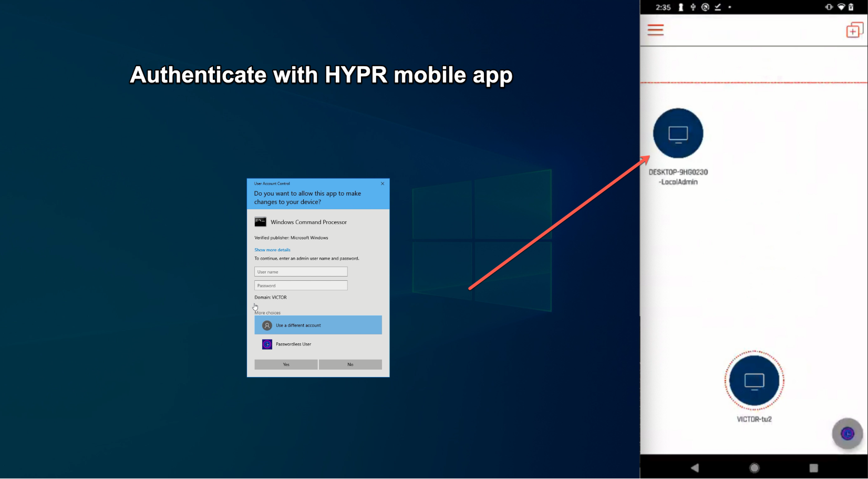
Task: Click the DESKTOP-9HG0230 -LocalAdmin label
Action: coord(678,177)
